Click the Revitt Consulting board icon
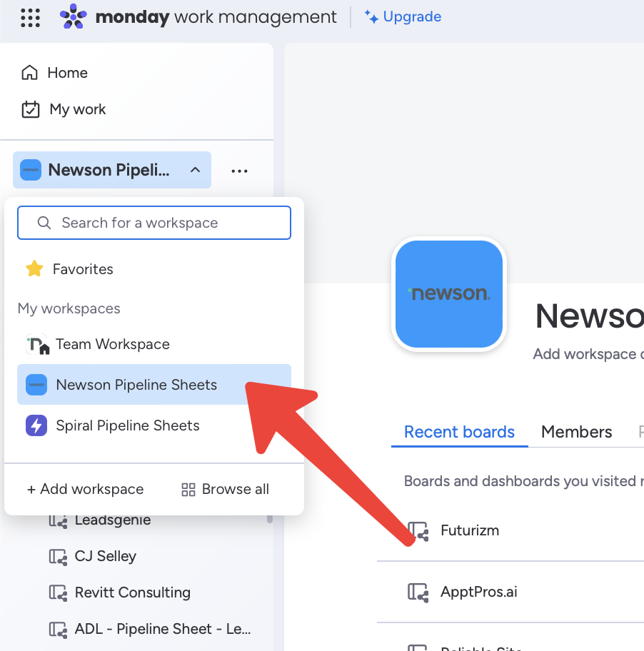The image size is (644, 651). click(58, 593)
